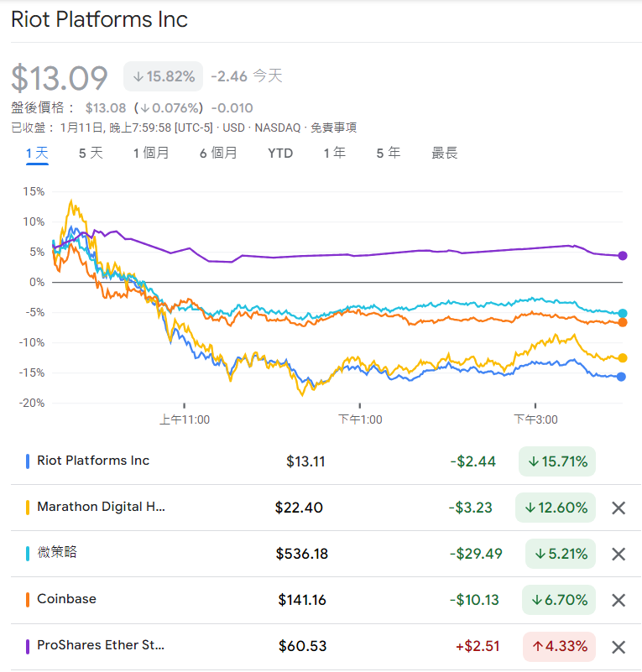The image size is (642, 672).
Task: Click orange line endpoint dot on chart
Action: 623,322
